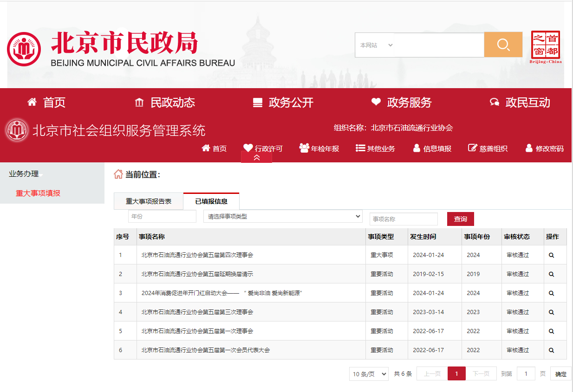Open the 信息填报 menu
Image resolution: width=573 pixels, height=392 pixels.
coord(432,148)
